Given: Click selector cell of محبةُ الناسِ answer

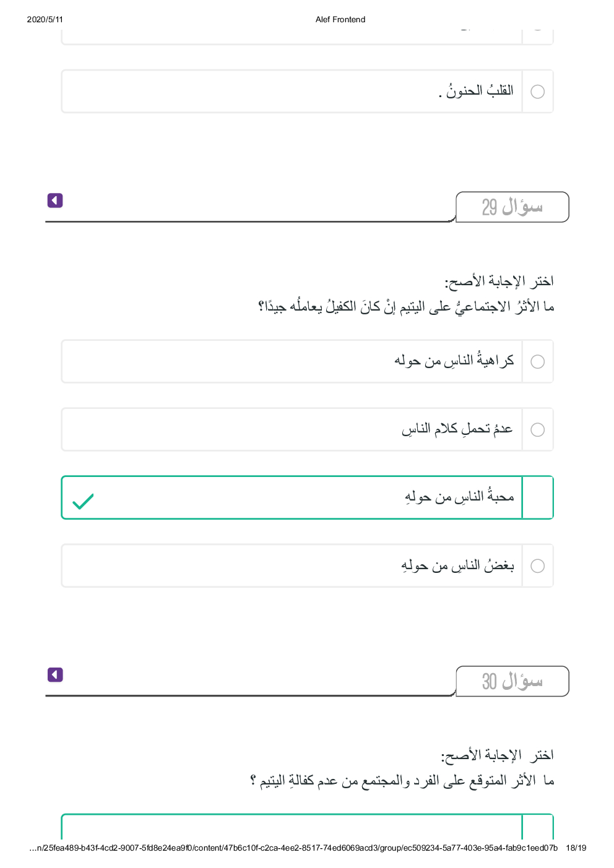Looking at the screenshot, I should [x=538, y=497].
